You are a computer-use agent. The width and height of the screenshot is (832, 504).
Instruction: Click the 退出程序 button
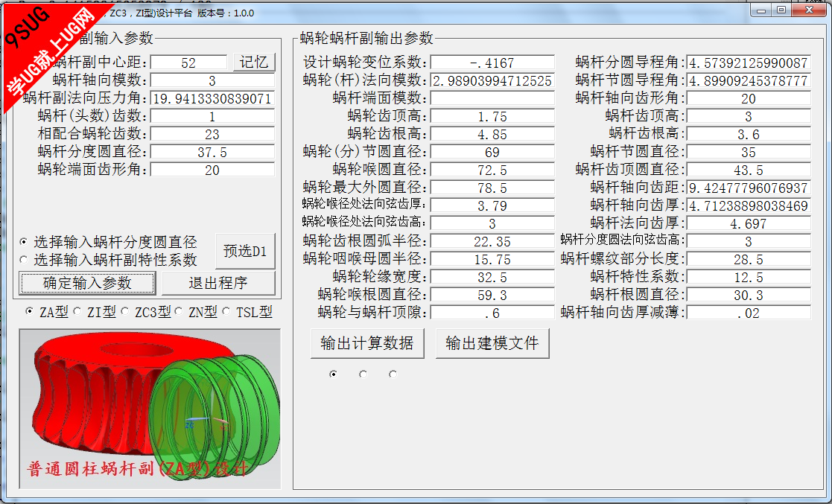click(x=218, y=283)
